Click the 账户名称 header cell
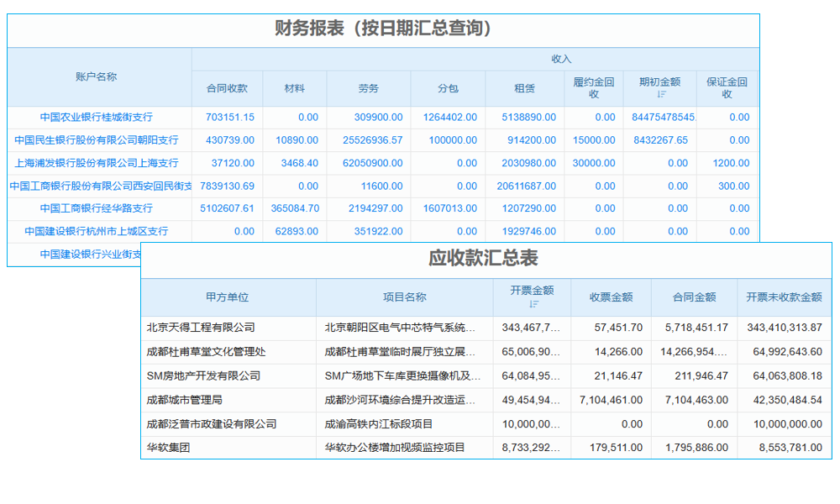The height and width of the screenshot is (504, 840). [x=98, y=76]
